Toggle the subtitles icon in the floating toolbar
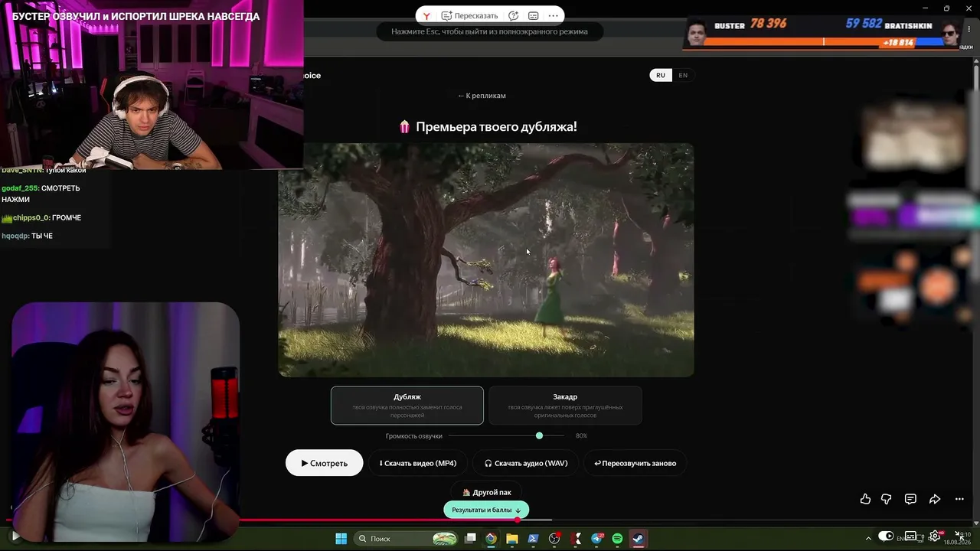This screenshot has width=980, height=551. tap(534, 15)
